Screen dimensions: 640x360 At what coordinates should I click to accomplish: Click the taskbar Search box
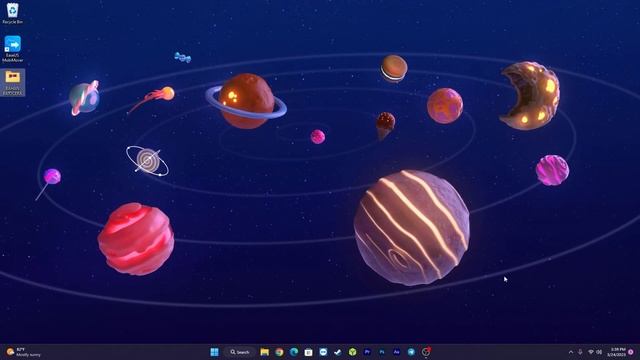240,352
